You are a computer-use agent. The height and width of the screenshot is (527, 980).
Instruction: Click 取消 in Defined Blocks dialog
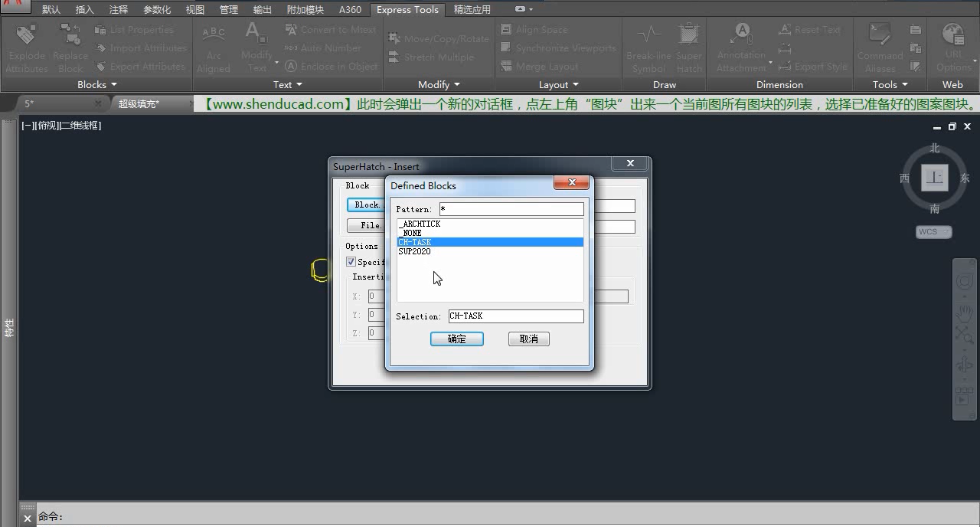pyautogui.click(x=529, y=339)
